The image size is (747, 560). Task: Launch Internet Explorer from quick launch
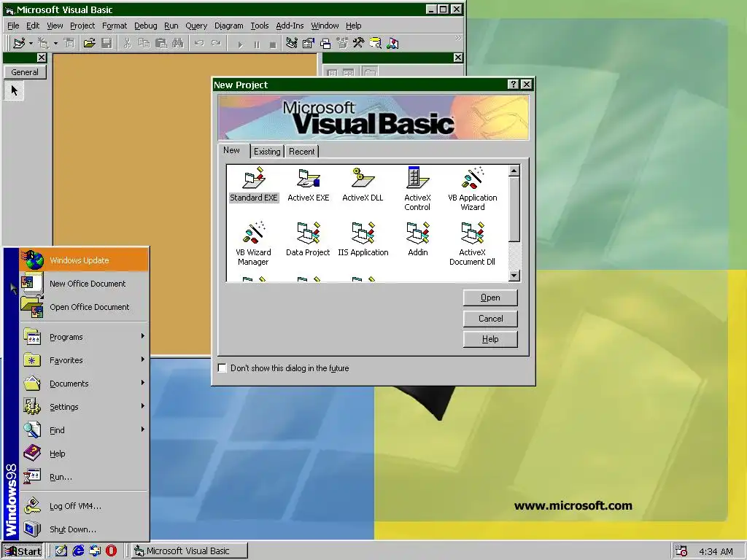pyautogui.click(x=78, y=551)
